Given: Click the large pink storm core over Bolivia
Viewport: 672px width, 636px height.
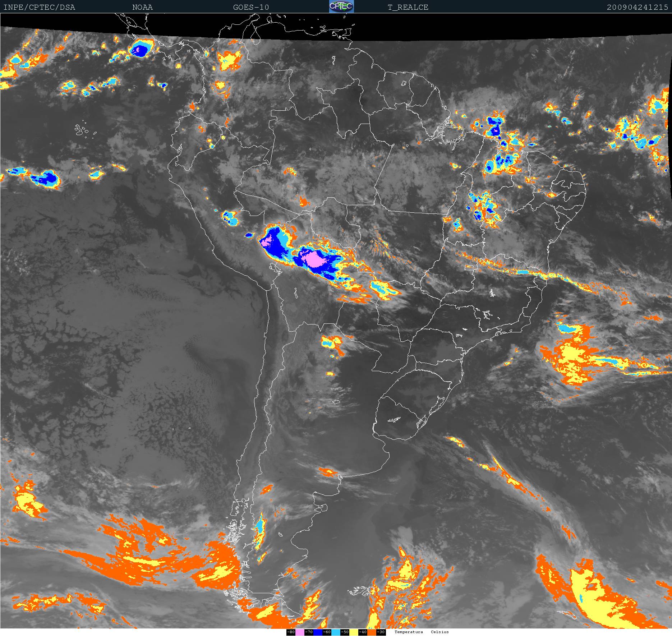Looking at the screenshot, I should (x=314, y=258).
